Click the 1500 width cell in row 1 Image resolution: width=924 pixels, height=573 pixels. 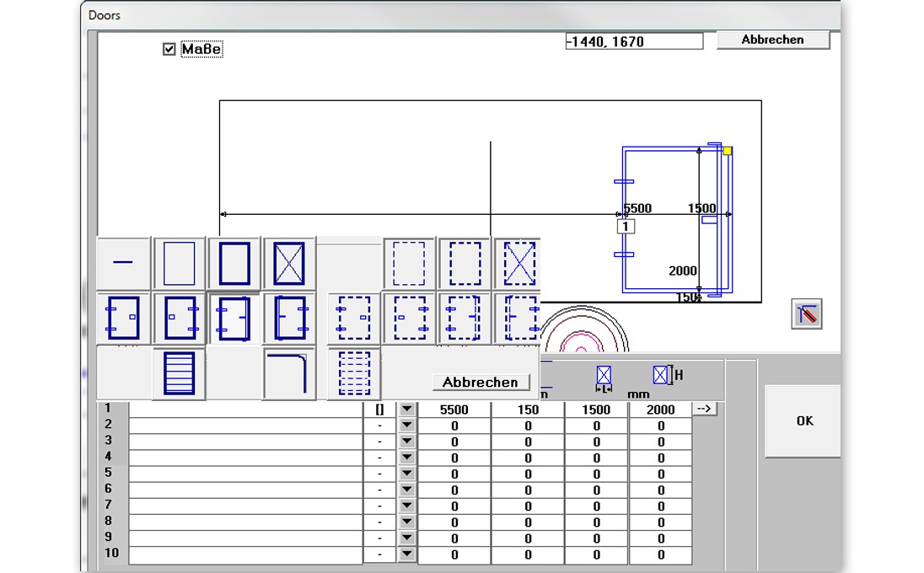(596, 410)
